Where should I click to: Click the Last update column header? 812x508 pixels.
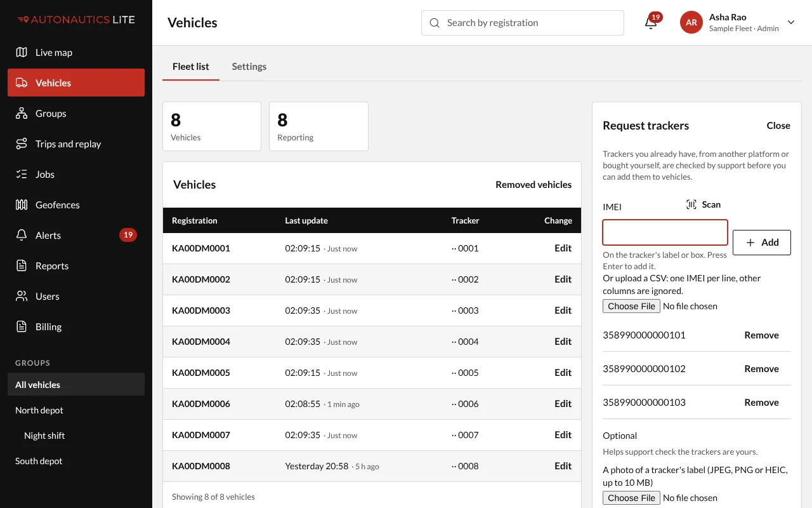pos(306,220)
